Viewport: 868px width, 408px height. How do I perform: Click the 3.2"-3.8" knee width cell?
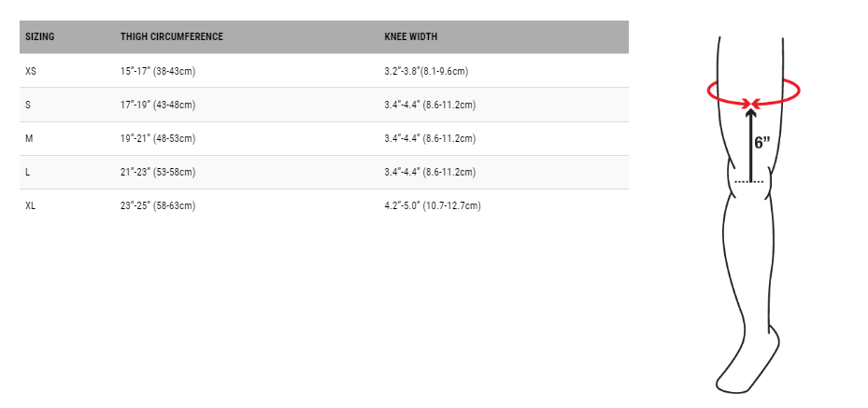tap(426, 71)
